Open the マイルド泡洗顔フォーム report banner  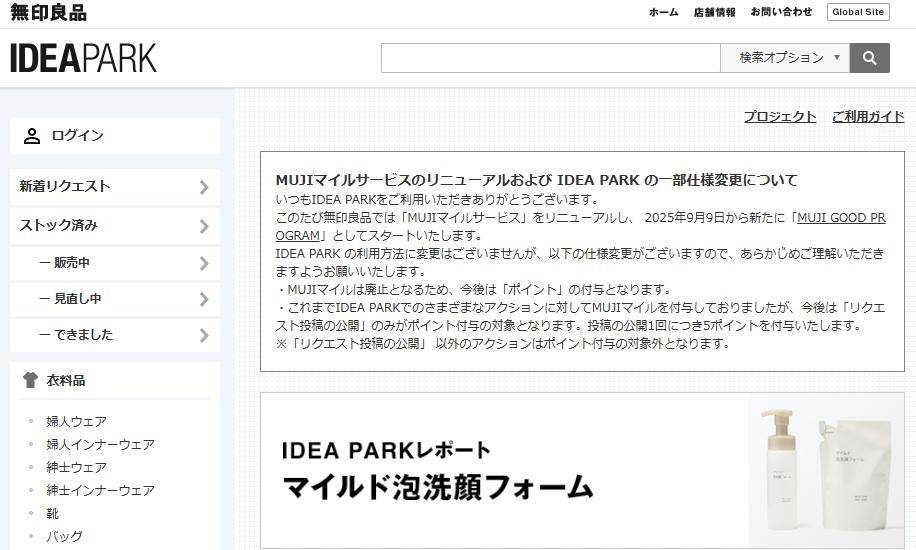point(582,470)
